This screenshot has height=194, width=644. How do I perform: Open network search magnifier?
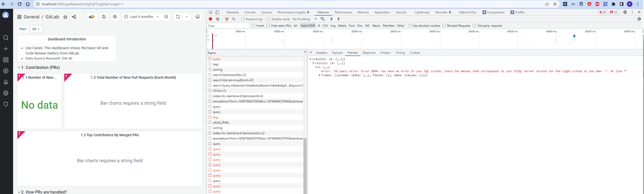click(x=234, y=19)
